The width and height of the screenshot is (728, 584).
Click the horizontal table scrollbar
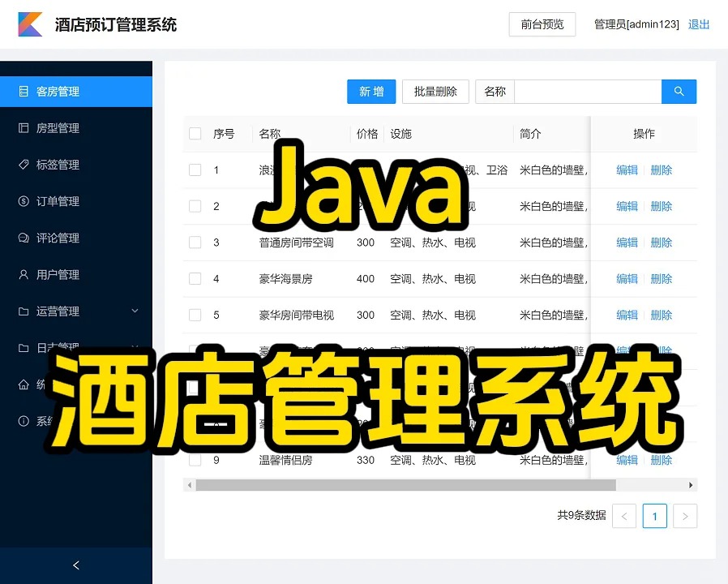[x=405, y=485]
